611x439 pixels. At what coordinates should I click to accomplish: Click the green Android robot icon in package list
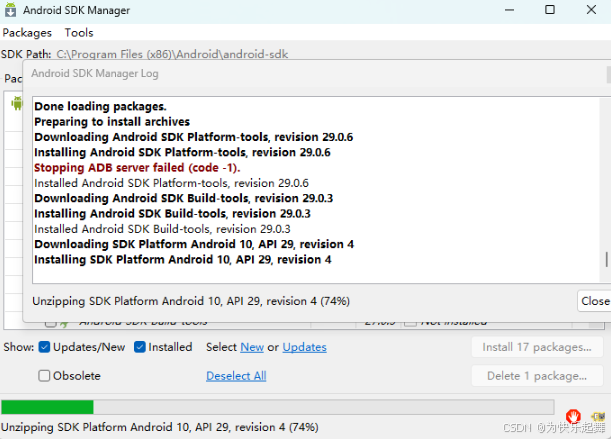(17, 103)
